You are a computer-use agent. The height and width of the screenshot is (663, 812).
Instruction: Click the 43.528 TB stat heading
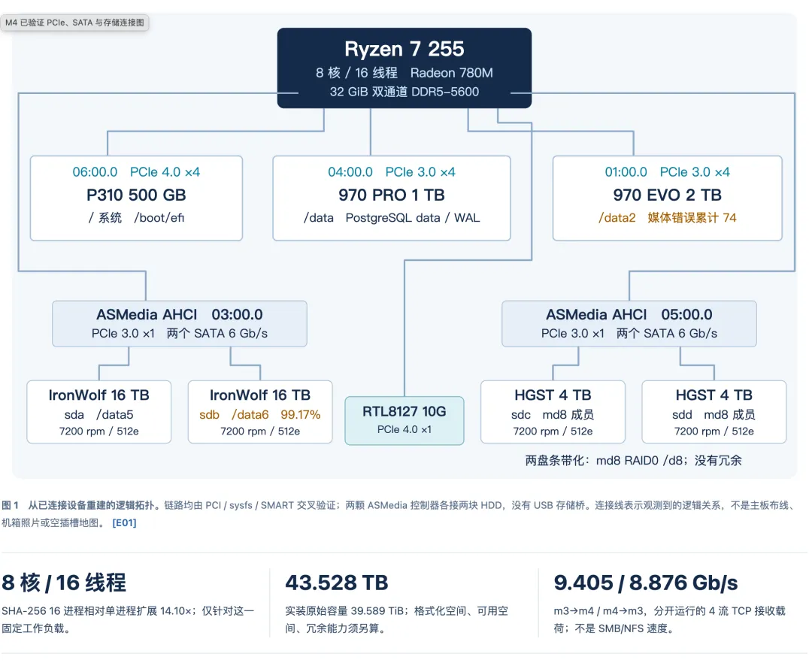click(337, 583)
